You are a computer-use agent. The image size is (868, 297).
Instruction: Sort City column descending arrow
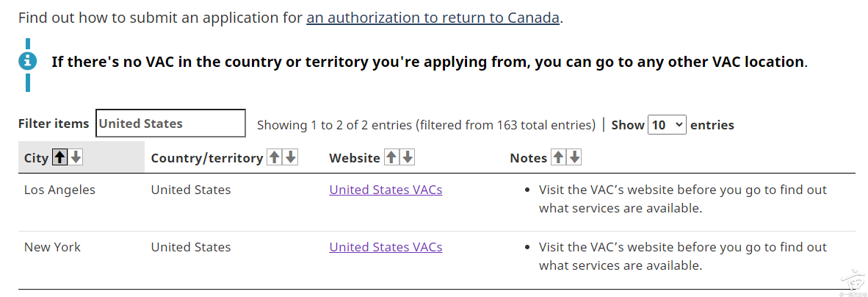click(x=76, y=157)
